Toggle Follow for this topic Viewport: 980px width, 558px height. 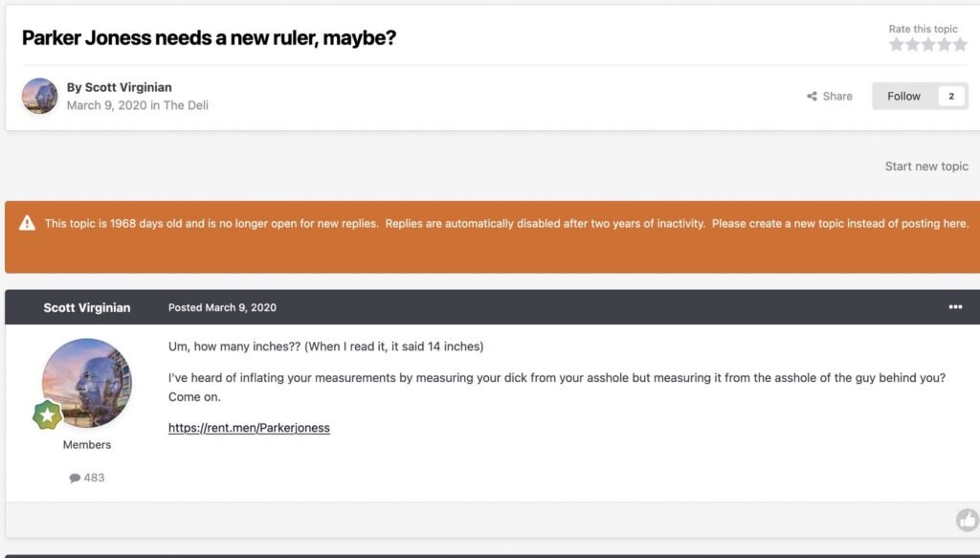903,96
